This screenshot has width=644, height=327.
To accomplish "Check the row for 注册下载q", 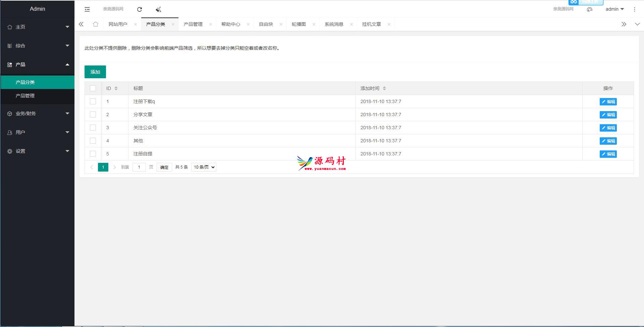I will (x=93, y=101).
